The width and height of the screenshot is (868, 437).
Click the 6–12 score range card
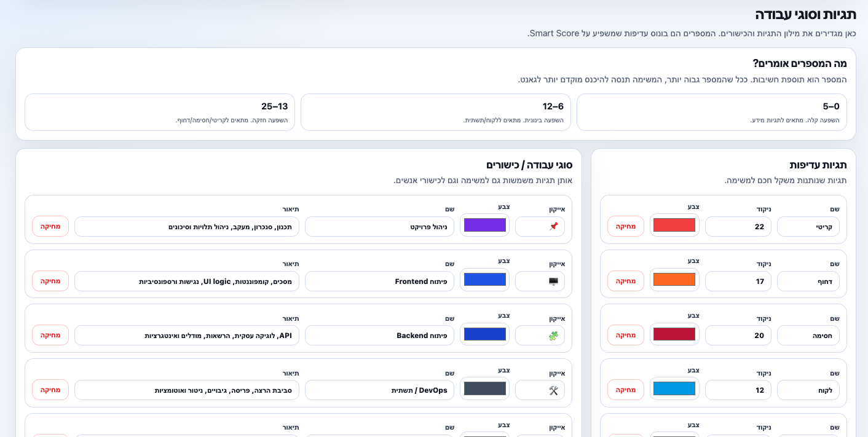pyautogui.click(x=436, y=112)
